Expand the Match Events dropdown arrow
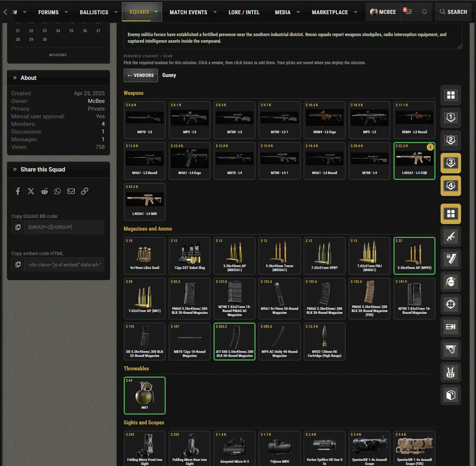Viewport: 476px width, 466px height. pos(215,12)
